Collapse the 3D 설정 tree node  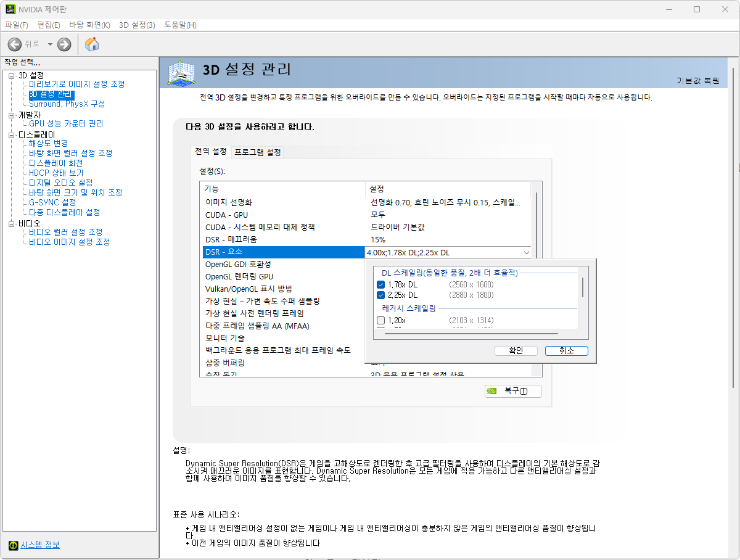click(12, 75)
